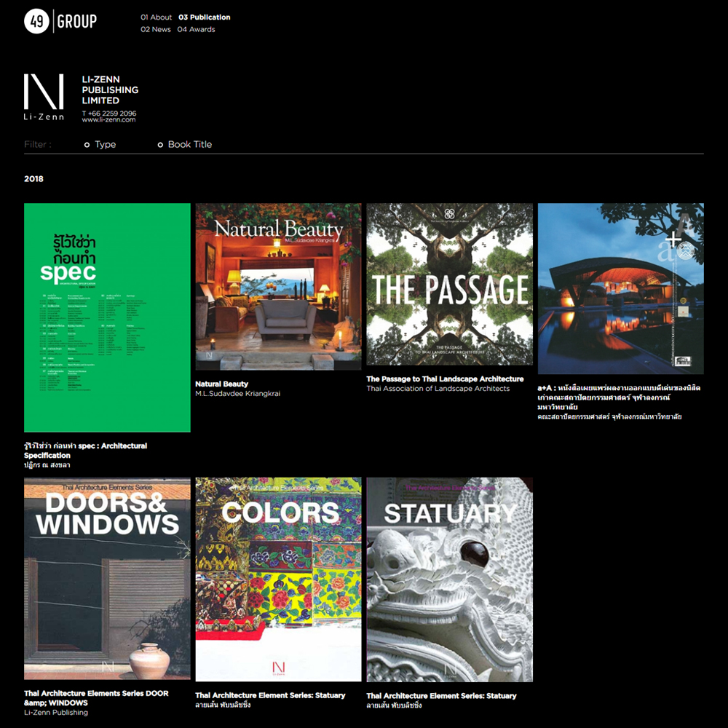Click the Architectural Specification title text
The height and width of the screenshot is (728, 728).
(85, 451)
